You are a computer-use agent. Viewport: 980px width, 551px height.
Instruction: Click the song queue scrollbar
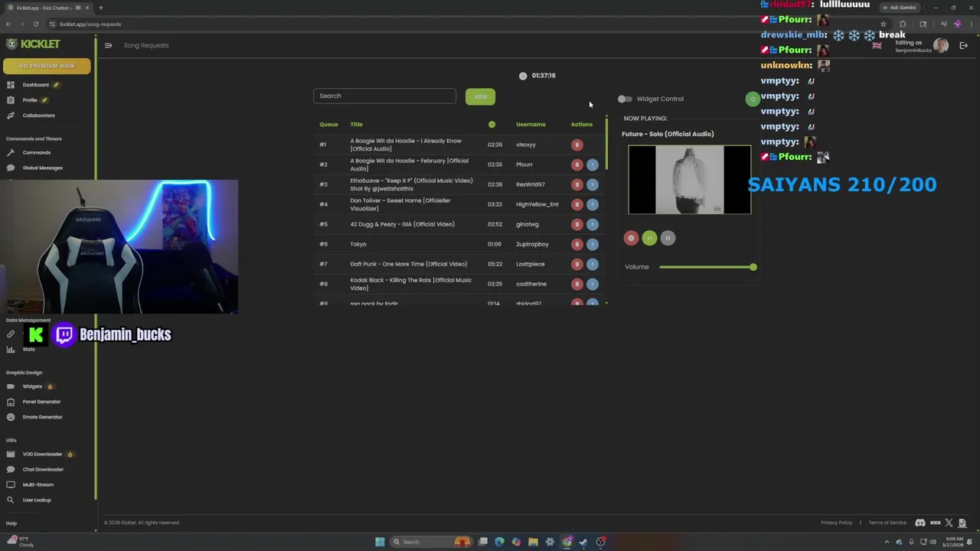606,144
